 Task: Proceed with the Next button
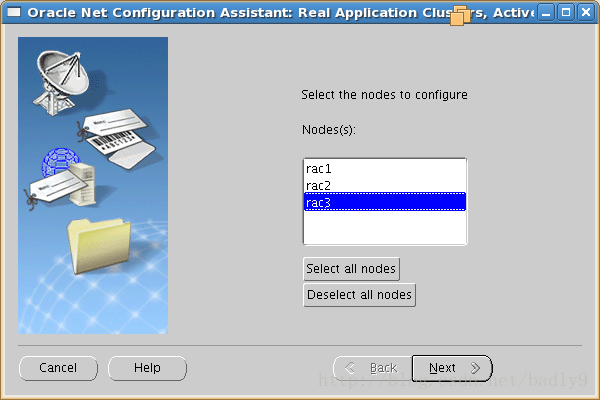[x=452, y=368]
